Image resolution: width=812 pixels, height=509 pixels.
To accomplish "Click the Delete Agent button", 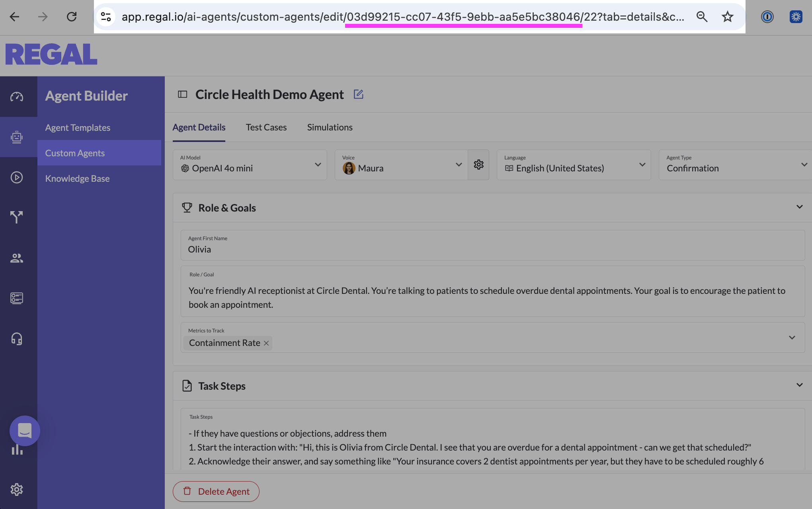I will [216, 492].
